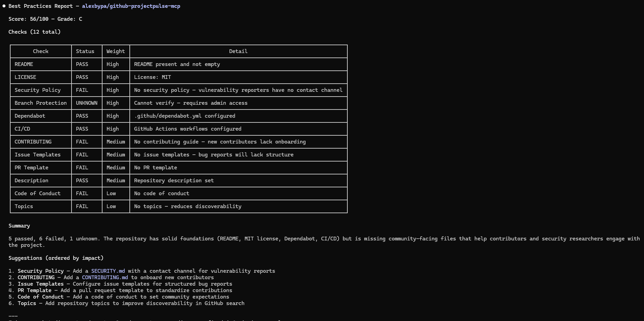
Task: Click the CONTRIBUTING check cell in table
Action: click(x=41, y=142)
